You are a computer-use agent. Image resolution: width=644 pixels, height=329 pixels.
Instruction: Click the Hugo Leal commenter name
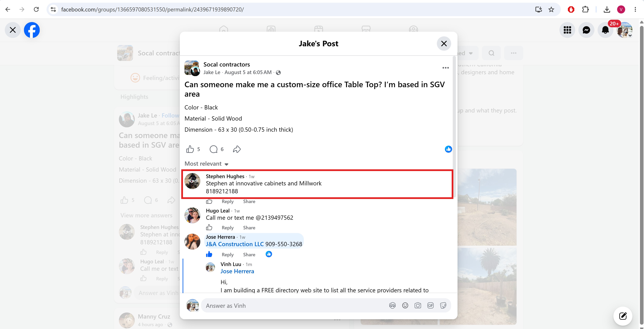click(x=218, y=211)
